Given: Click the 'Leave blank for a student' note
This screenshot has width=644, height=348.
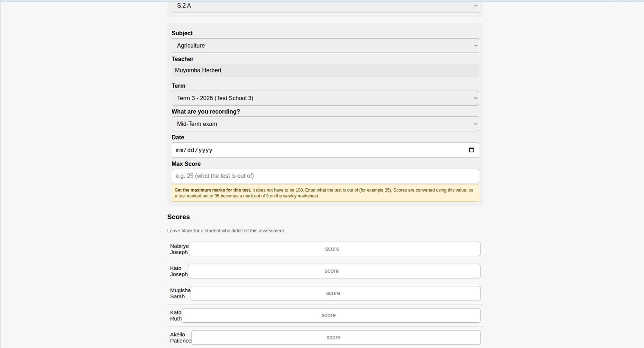Looking at the screenshot, I should (226, 231).
